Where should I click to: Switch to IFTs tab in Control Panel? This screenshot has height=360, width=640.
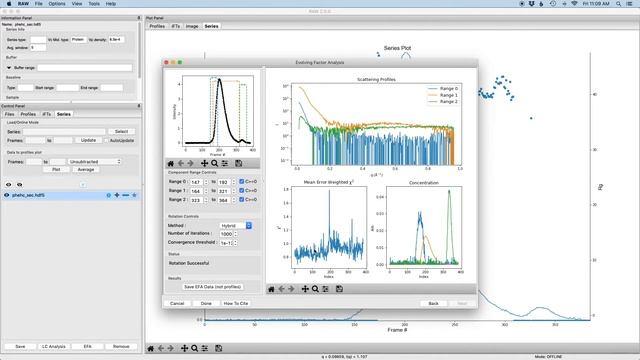[x=47, y=114]
